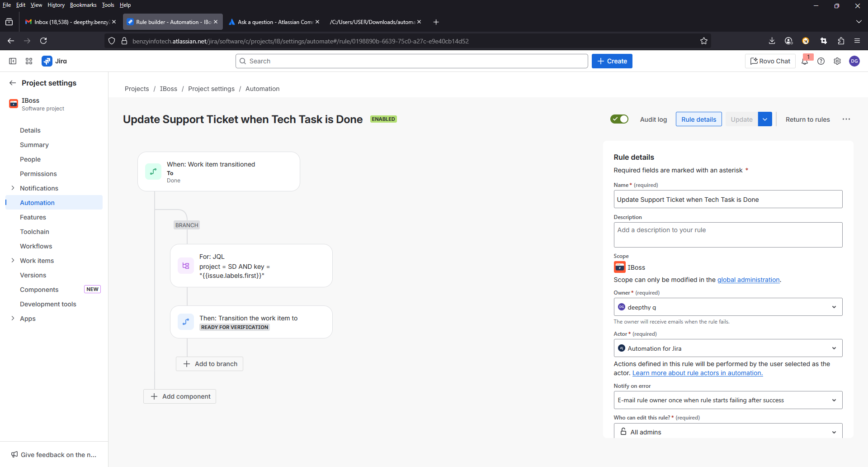
Task: Switch to Ask a question Atlassian tab
Action: 274,22
